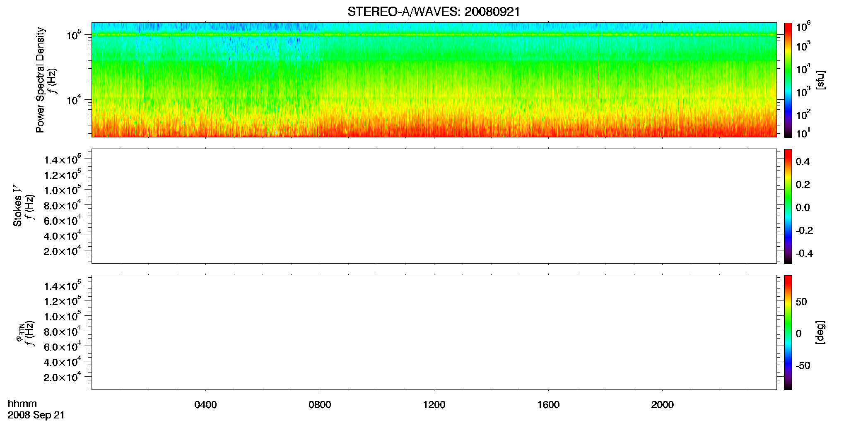Click the [deg] colorbar unit label
The image size is (868, 447).
click(x=820, y=332)
